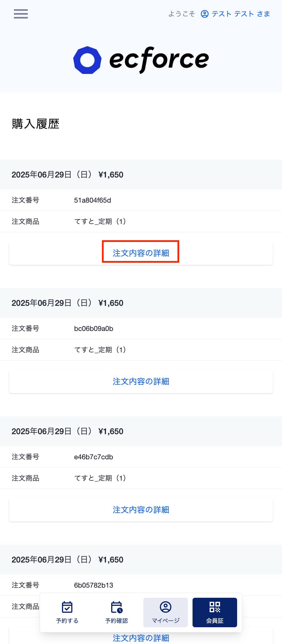Click order number 51a804f65d
This screenshot has height=644, width=282.
(x=92, y=200)
